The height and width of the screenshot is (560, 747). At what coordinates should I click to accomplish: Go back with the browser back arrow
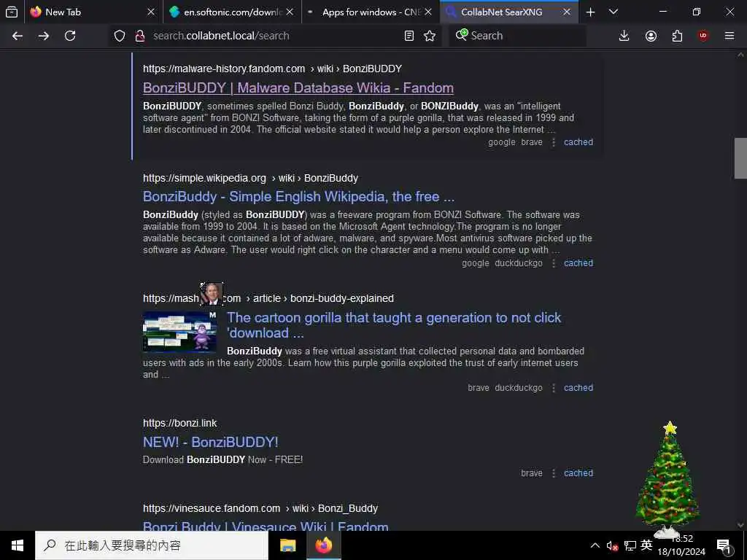(x=18, y=36)
